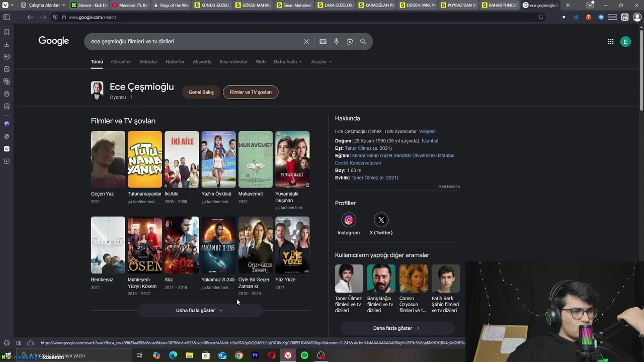Image resolution: width=644 pixels, height=362 pixels.
Task: Switch to the Web results tab
Action: (261, 62)
